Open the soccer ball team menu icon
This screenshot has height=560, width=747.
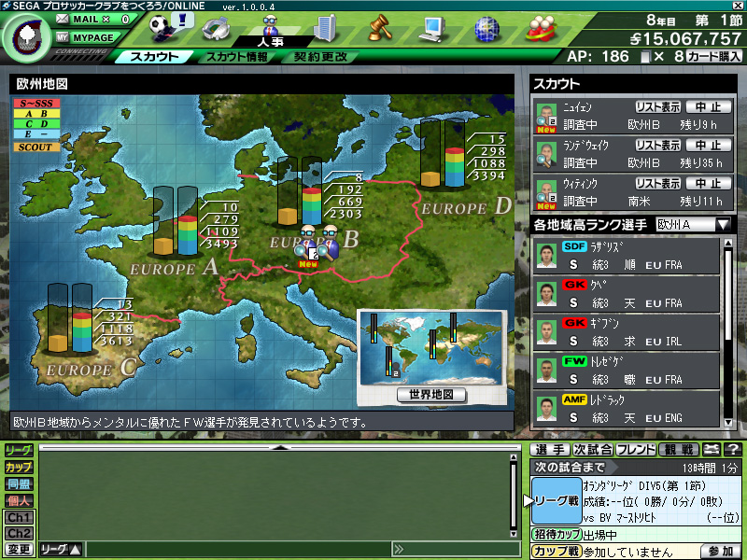point(164,28)
